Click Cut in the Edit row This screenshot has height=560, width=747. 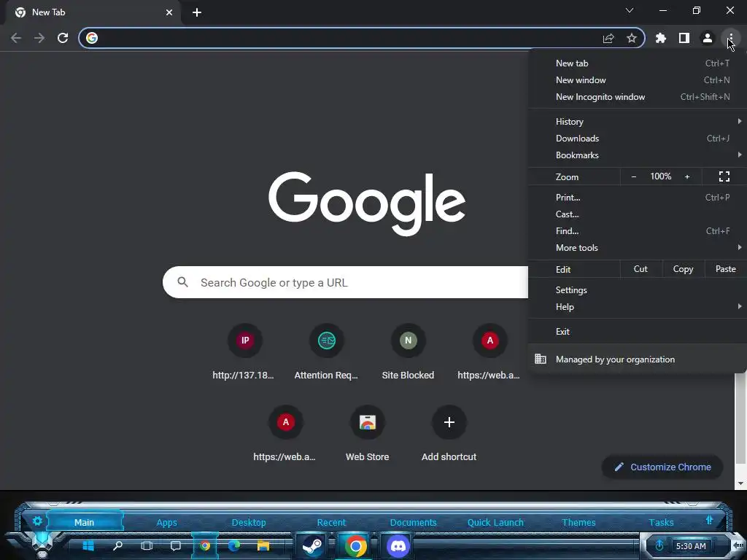tap(640, 269)
